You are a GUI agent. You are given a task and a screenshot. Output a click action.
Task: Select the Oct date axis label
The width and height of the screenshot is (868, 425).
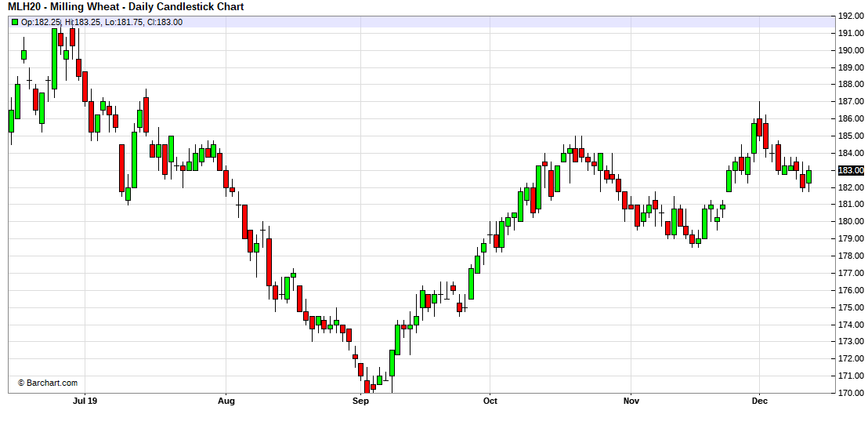click(x=490, y=401)
